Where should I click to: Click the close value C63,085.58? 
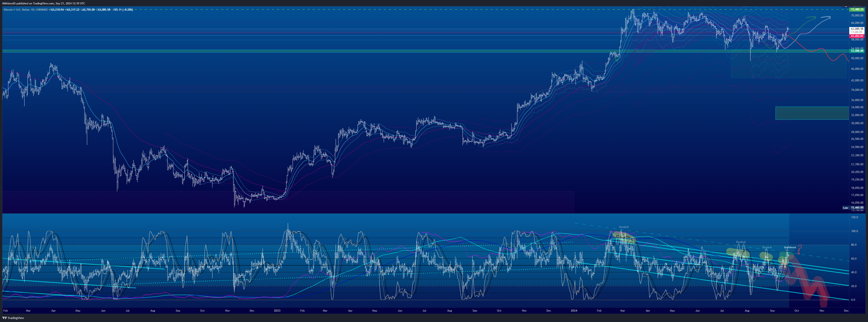coord(104,9)
